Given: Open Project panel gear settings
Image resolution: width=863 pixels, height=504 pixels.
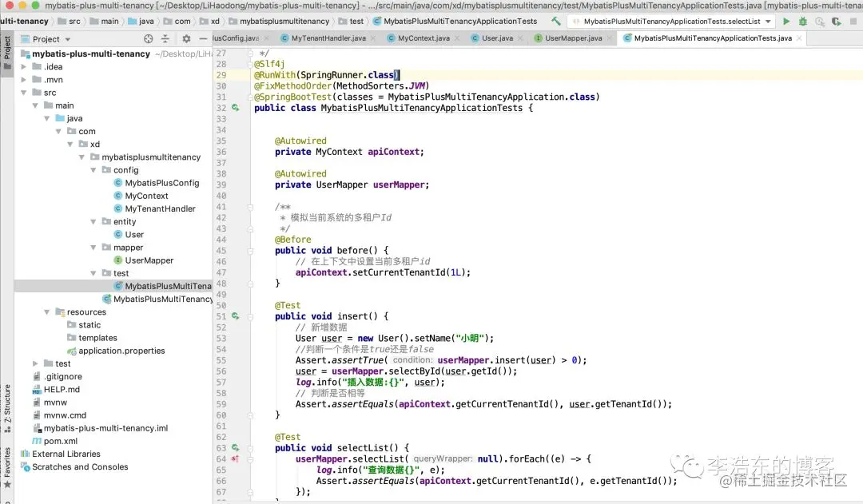Looking at the screenshot, I should [186, 39].
